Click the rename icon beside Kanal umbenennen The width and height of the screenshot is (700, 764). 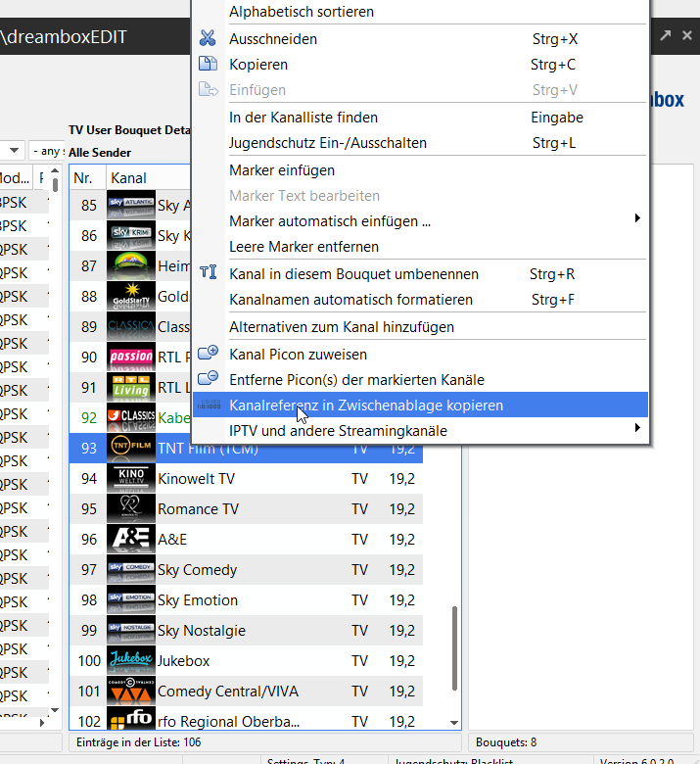[208, 274]
